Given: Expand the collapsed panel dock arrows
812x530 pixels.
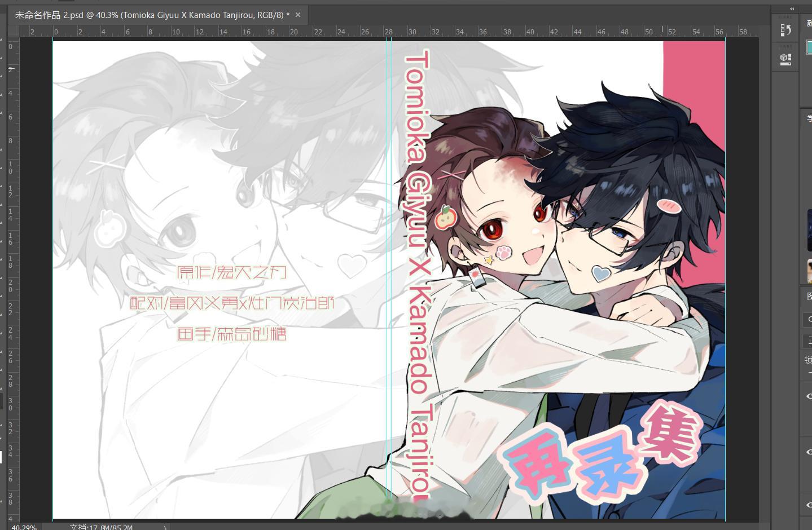Looking at the screenshot, I should click(x=792, y=8).
